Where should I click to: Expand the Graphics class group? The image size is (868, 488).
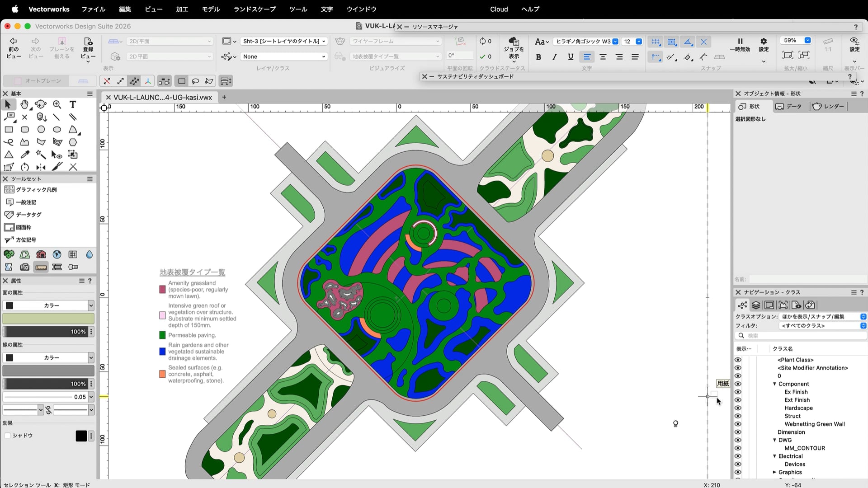(x=774, y=472)
